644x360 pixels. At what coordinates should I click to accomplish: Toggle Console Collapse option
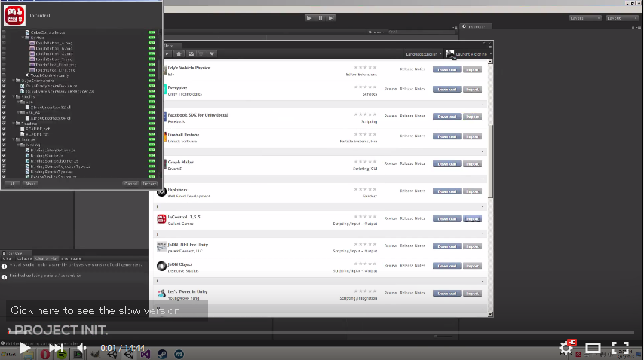pyautogui.click(x=24, y=259)
